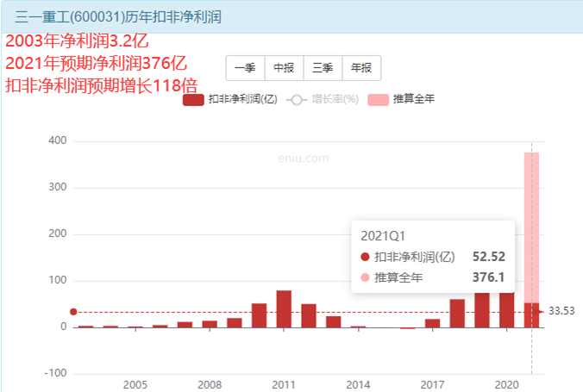Click the 33.53 average line label

click(561, 311)
